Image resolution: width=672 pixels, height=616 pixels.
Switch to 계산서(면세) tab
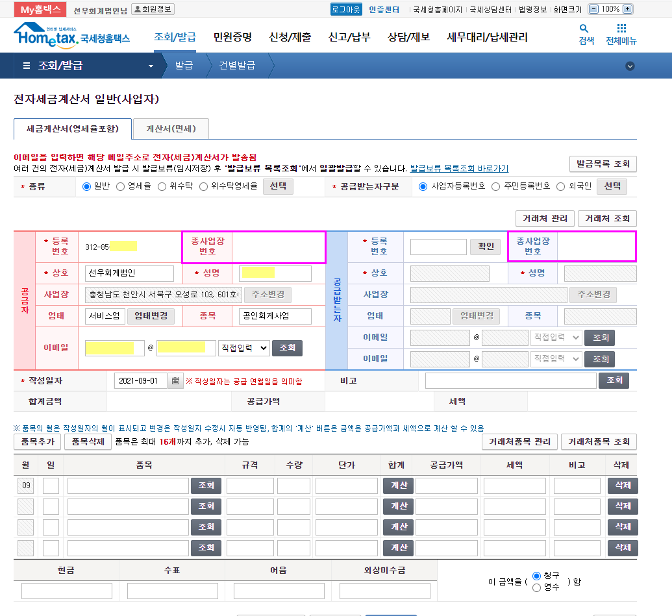[171, 129]
